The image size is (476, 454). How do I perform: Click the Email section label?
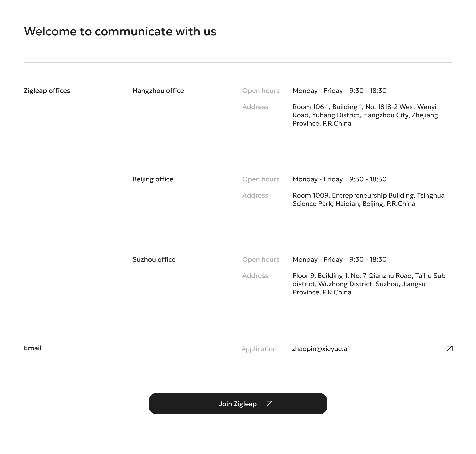tap(33, 348)
